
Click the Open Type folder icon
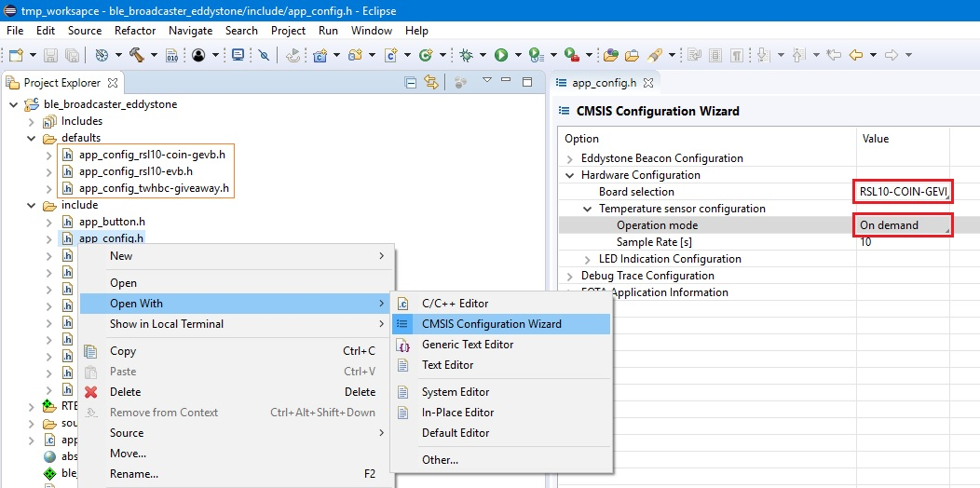coord(610,55)
